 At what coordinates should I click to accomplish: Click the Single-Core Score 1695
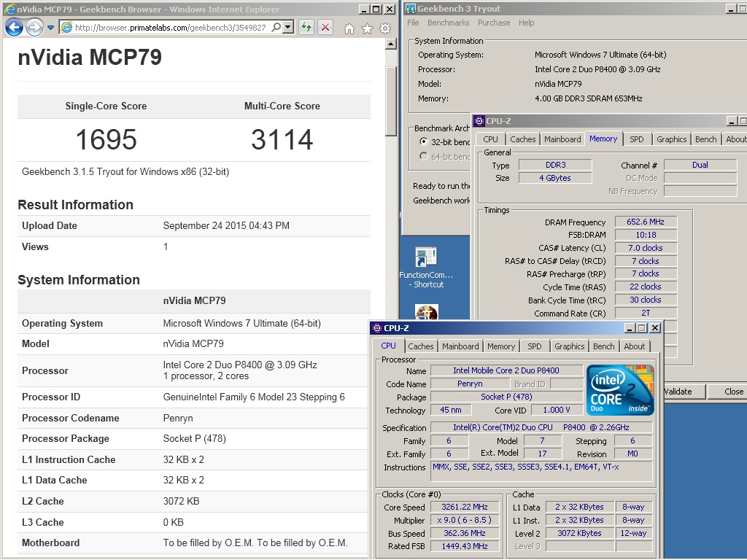pos(107,139)
